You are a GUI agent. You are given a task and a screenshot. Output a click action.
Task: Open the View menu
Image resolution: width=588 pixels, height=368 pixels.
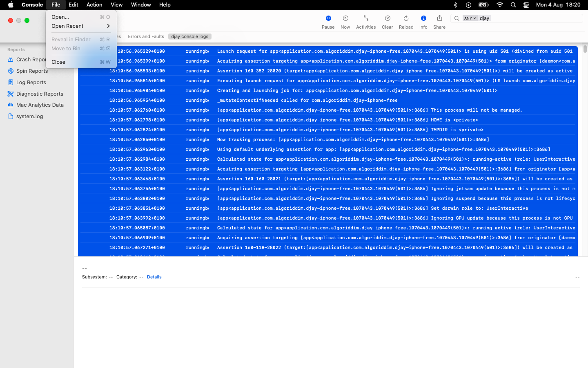tap(117, 5)
